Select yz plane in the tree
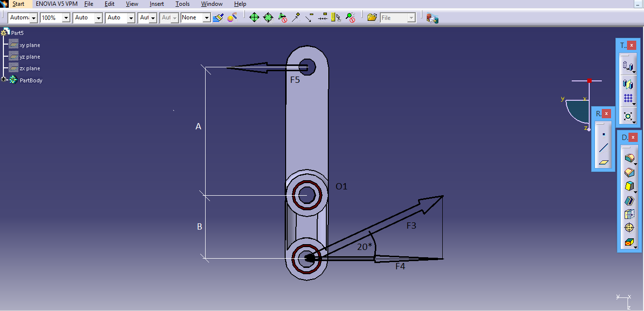The image size is (644, 311). (x=30, y=57)
